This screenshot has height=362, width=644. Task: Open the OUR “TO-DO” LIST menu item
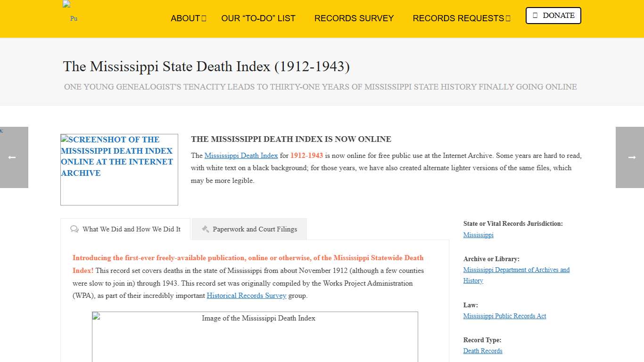[258, 18]
